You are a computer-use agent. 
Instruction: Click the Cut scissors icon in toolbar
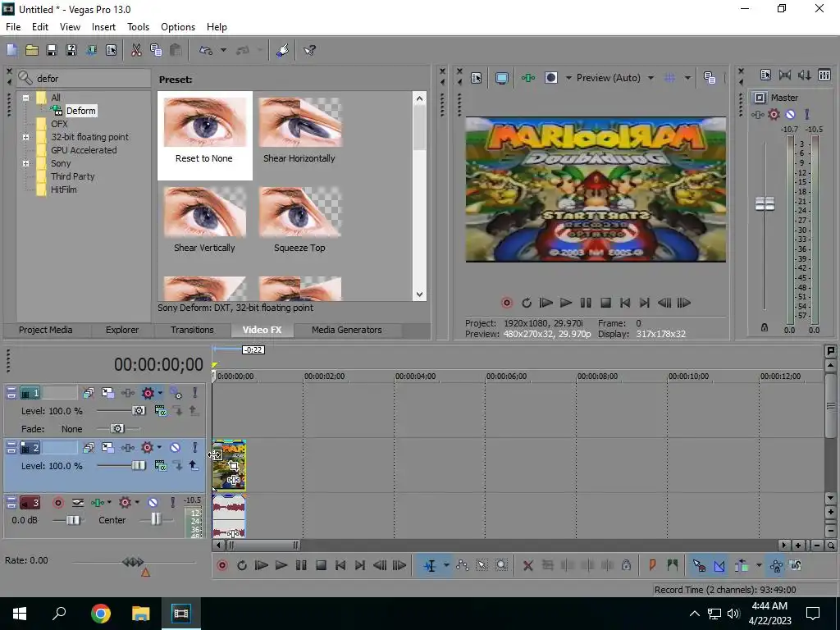click(x=136, y=50)
